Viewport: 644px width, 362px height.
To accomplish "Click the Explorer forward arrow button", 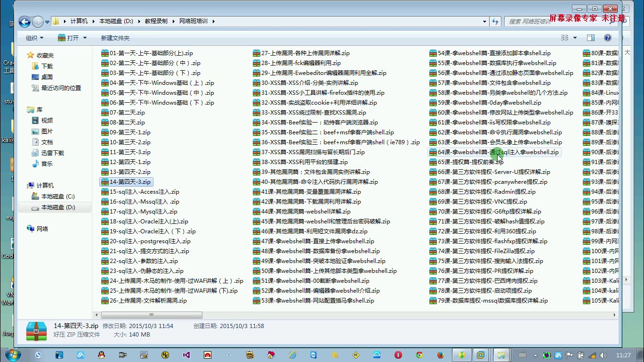I will coord(38,21).
